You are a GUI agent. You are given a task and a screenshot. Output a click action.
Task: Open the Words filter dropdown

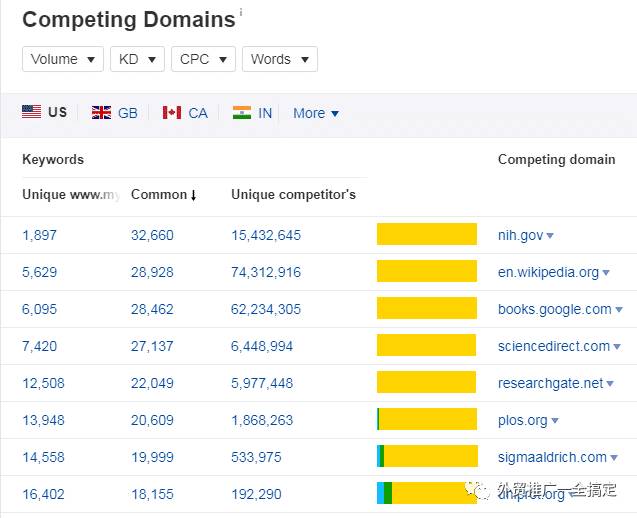click(280, 59)
